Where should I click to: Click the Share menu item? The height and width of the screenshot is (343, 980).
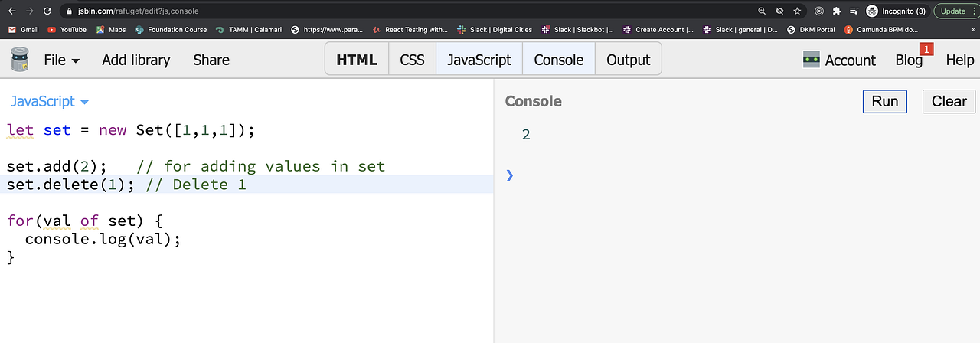(x=211, y=60)
